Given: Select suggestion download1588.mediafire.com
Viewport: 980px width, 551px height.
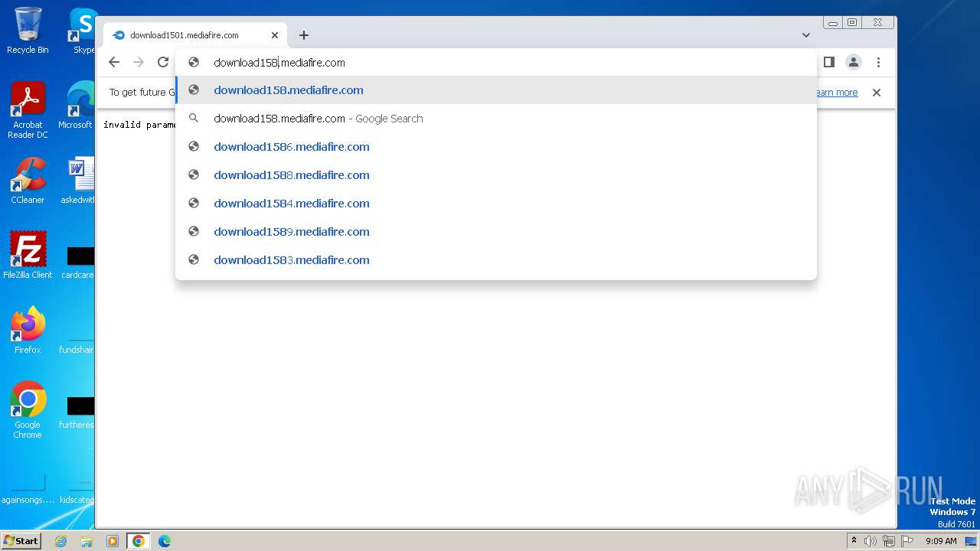Looking at the screenshot, I should [x=496, y=175].
